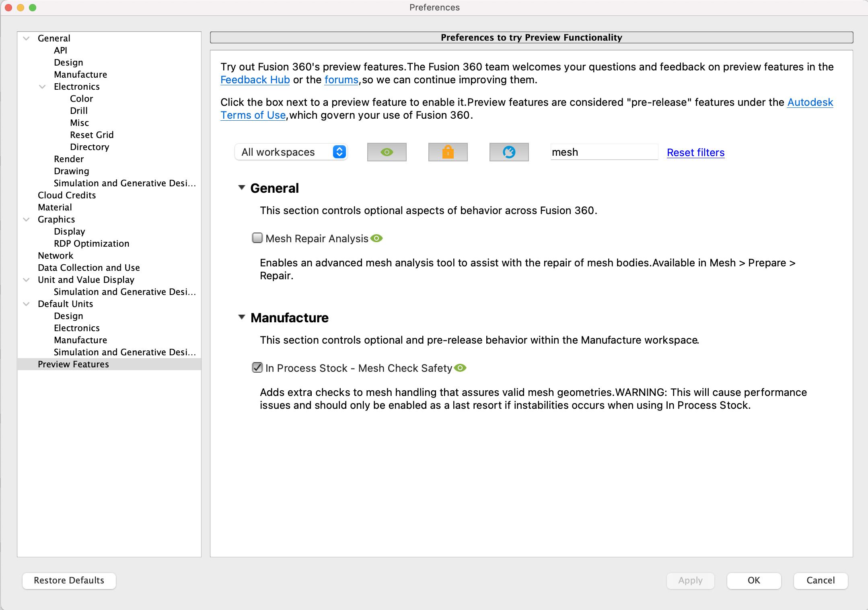
Task: Open the All workspaces dropdown
Action: click(291, 152)
